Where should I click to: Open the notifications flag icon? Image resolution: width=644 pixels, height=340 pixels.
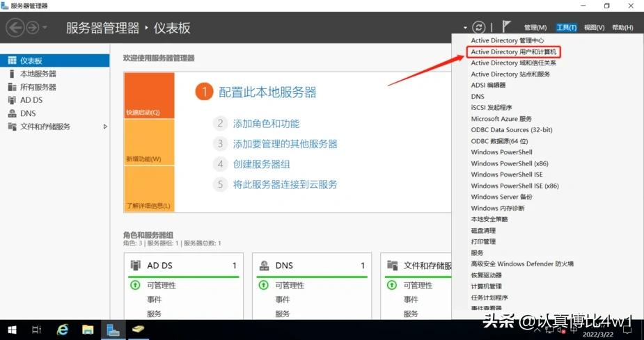[506, 27]
